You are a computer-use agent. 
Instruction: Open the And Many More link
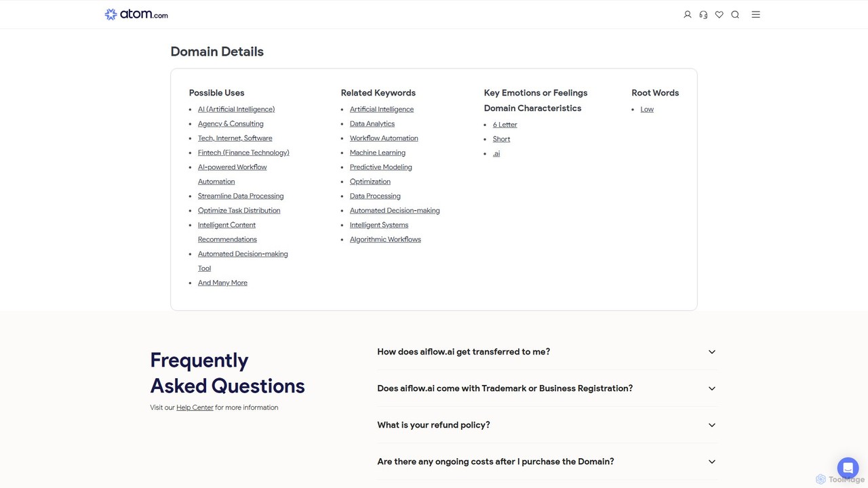[x=222, y=283]
